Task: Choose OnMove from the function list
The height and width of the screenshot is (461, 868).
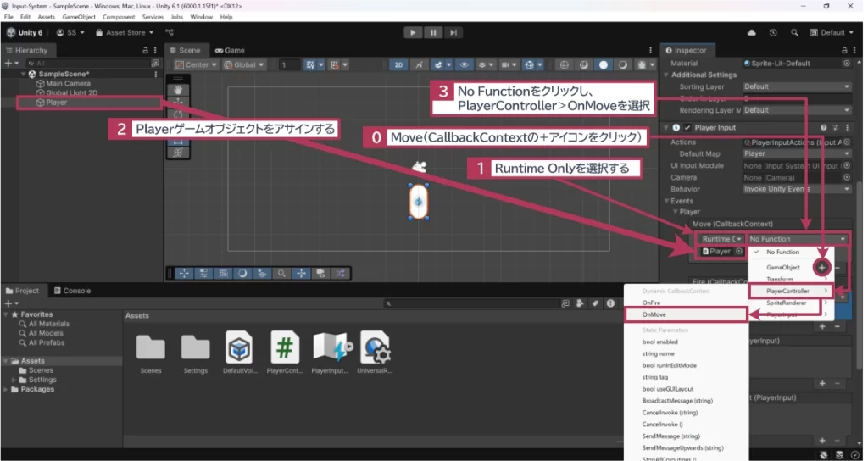Action: pyautogui.click(x=684, y=314)
